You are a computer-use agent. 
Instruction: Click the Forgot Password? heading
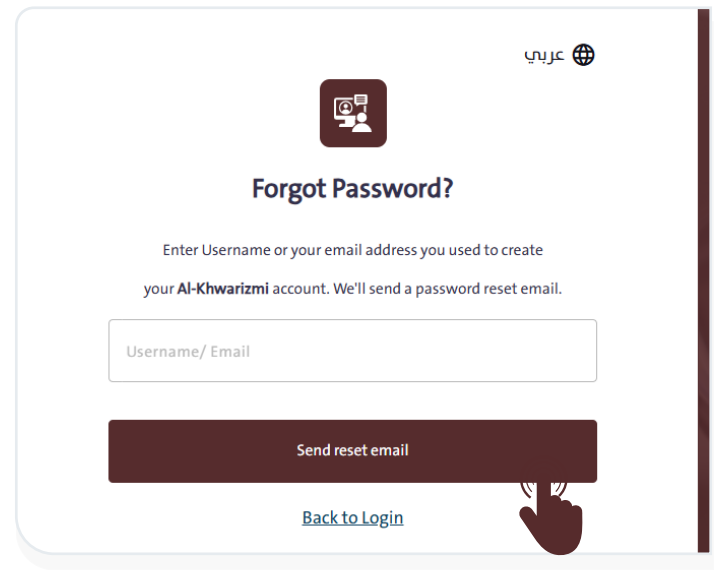[x=352, y=188]
